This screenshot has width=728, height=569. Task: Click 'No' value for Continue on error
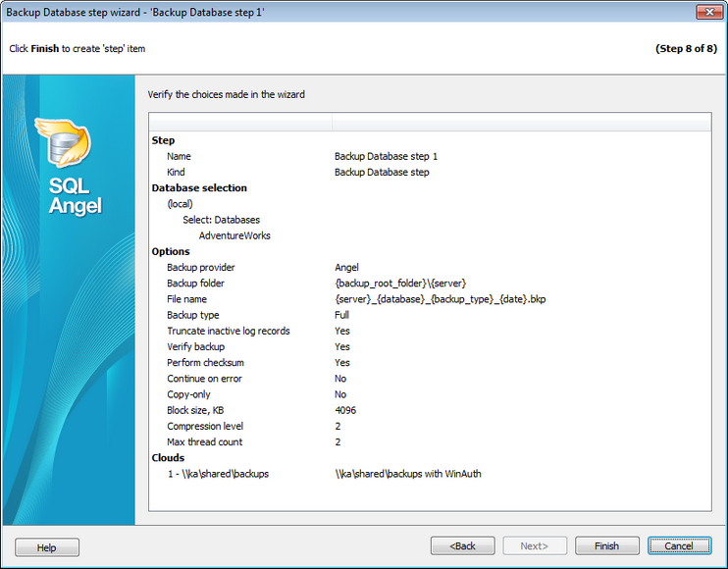[340, 379]
